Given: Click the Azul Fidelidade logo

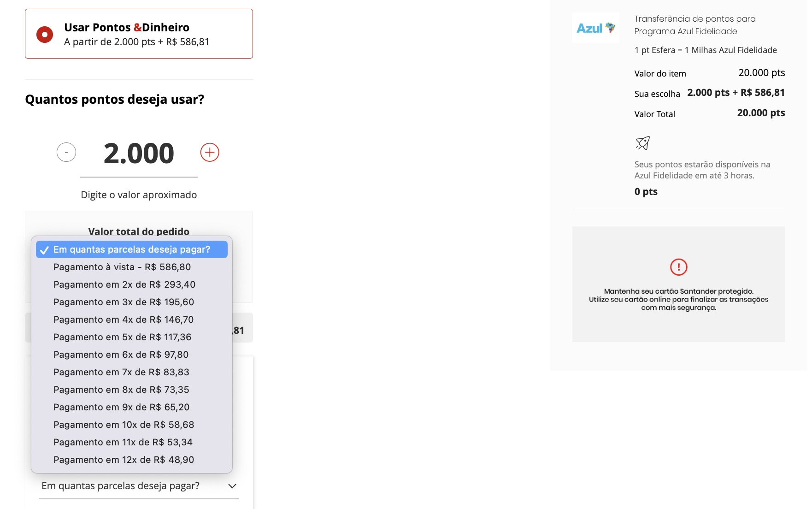Looking at the screenshot, I should pyautogui.click(x=596, y=28).
